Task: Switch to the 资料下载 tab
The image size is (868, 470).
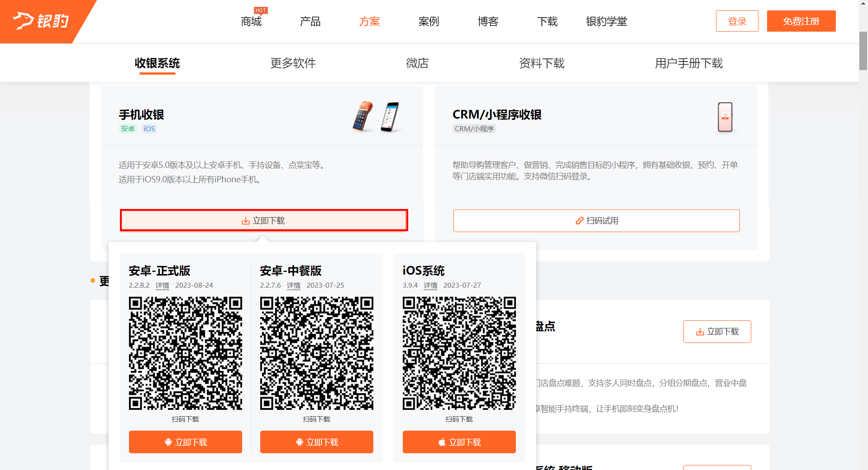Action: pos(542,63)
